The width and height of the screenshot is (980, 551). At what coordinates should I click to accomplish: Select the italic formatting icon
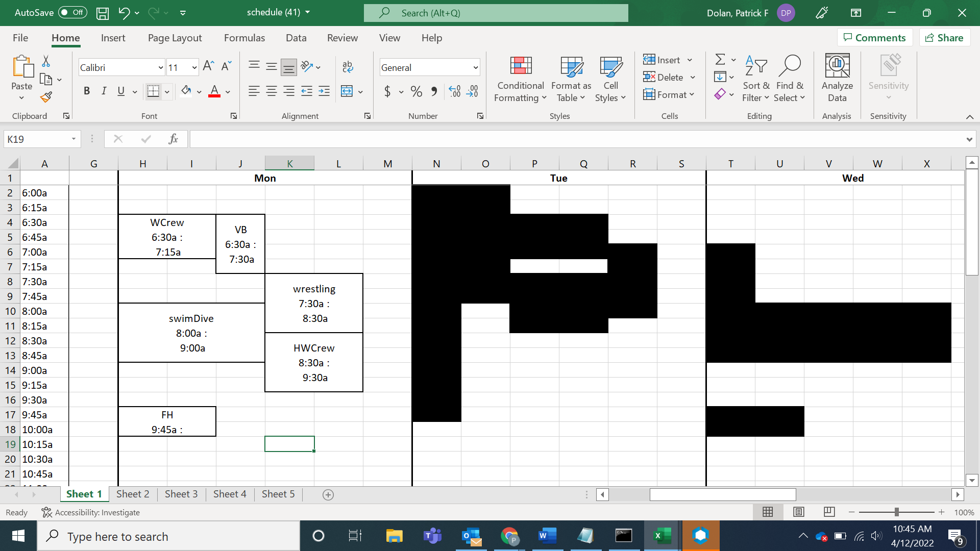(x=104, y=91)
